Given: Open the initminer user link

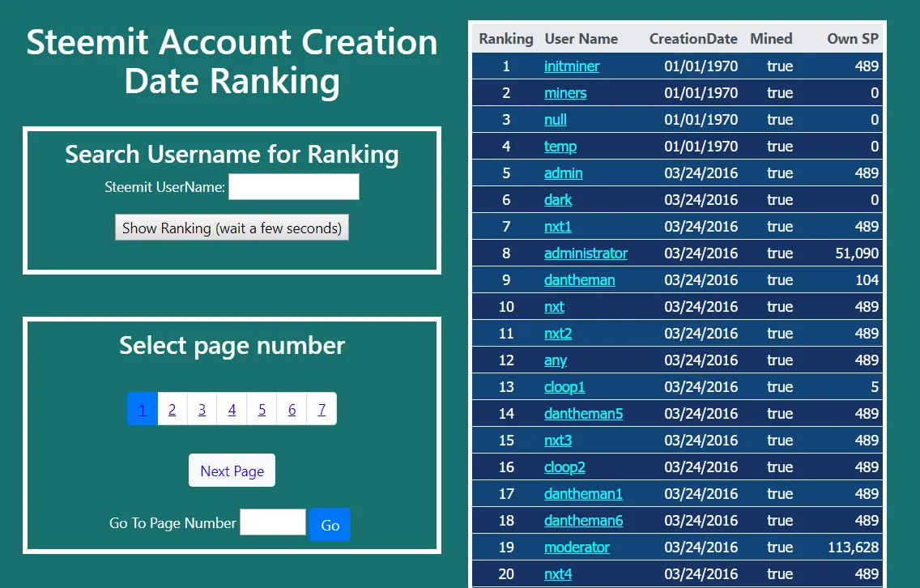Looking at the screenshot, I should click(x=572, y=66).
